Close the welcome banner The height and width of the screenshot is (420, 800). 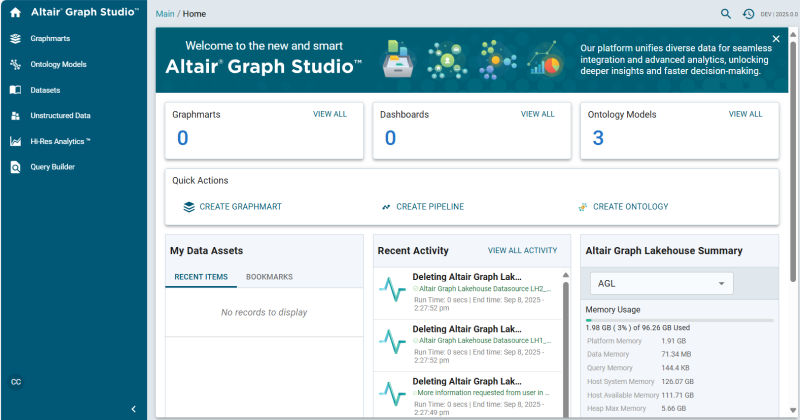[x=776, y=39]
